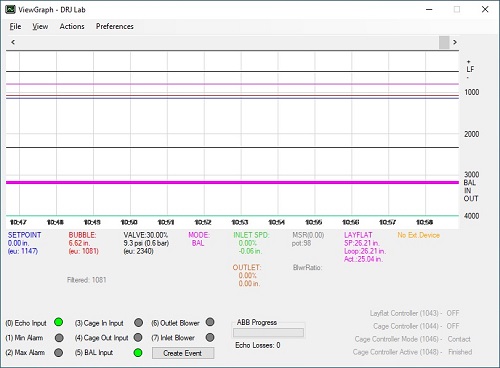Click the Cage In Input indicator
Image resolution: width=500 pixels, height=368 pixels.
(x=138, y=322)
